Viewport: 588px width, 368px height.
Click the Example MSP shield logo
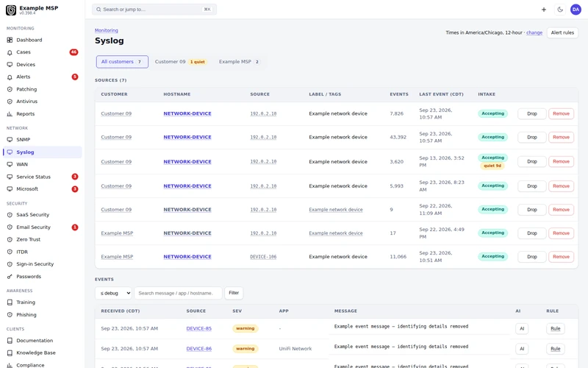(x=11, y=10)
